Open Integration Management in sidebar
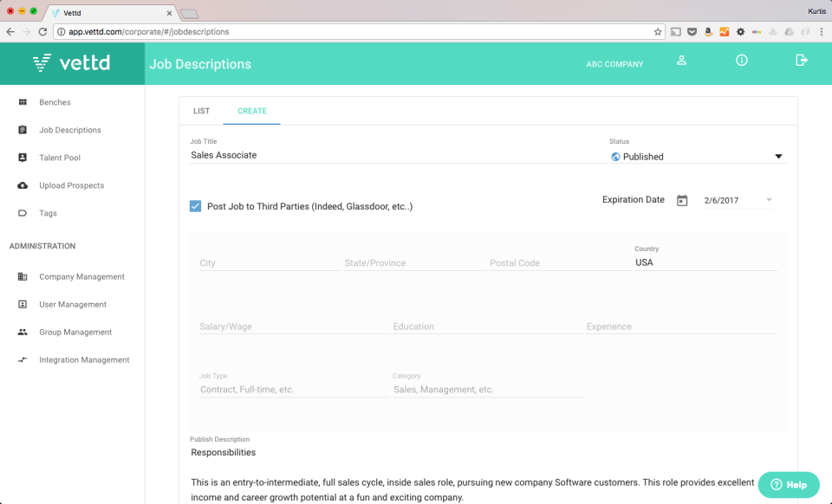 [x=84, y=360]
